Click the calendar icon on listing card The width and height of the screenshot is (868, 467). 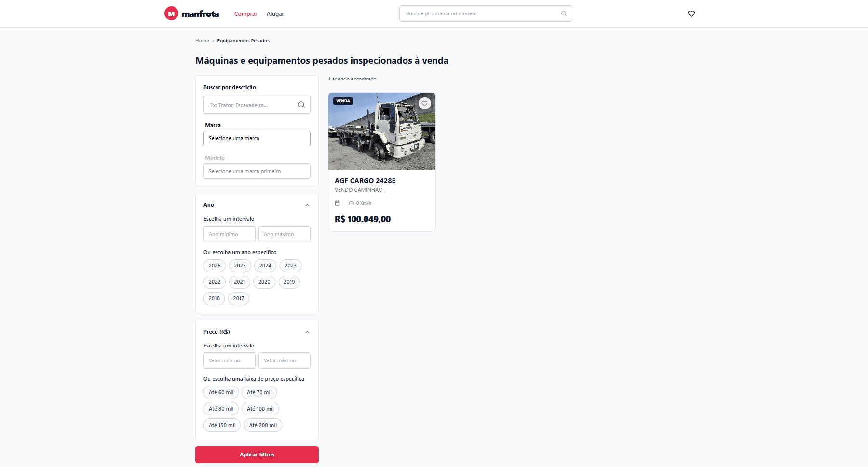338,203
